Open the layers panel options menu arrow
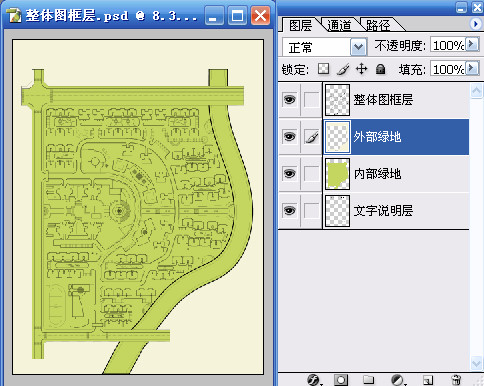 [x=475, y=24]
